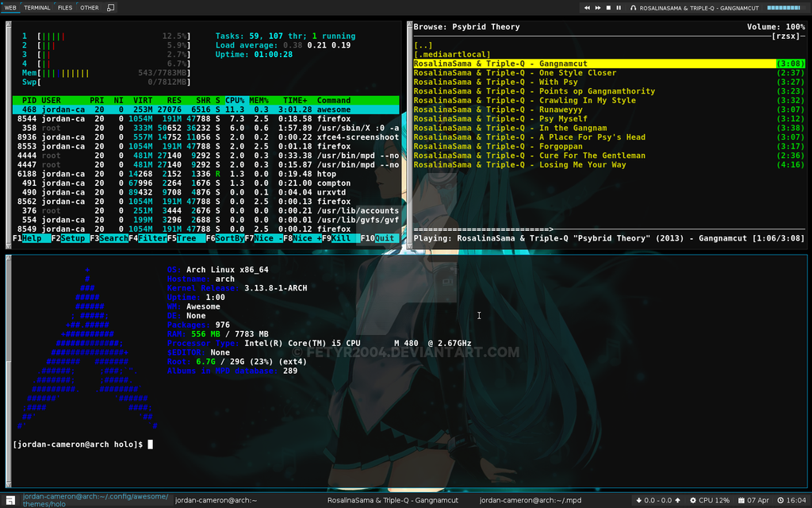Click the skip-forward icon in the top bar
This screenshot has width=812, height=508.
tap(597, 7)
